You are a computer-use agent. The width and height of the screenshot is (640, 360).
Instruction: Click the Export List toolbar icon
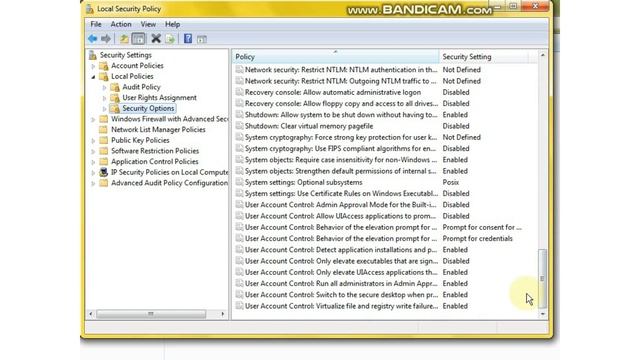(170, 39)
